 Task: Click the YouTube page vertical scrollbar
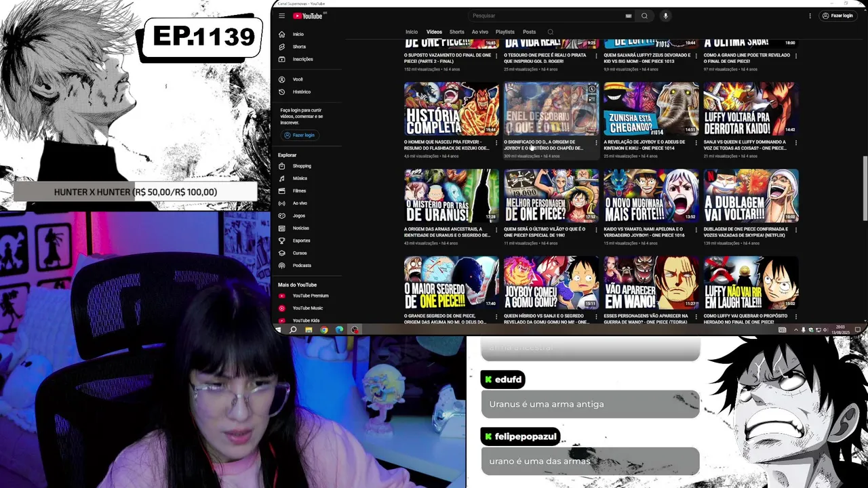point(864,188)
